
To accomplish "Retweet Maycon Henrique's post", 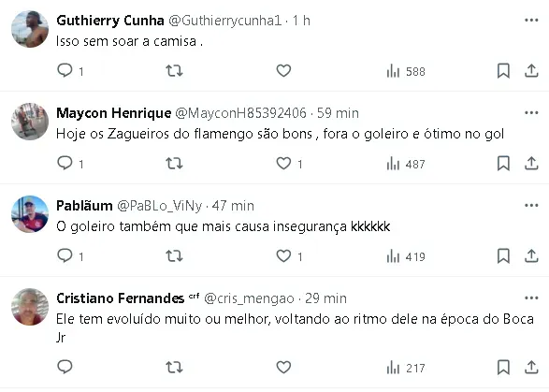I will tap(174, 163).
